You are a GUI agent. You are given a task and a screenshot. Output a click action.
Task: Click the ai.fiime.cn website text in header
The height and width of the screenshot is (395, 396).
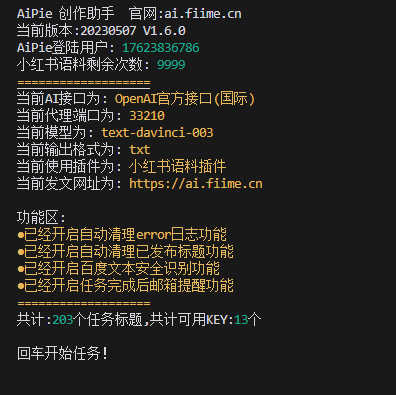(x=203, y=14)
